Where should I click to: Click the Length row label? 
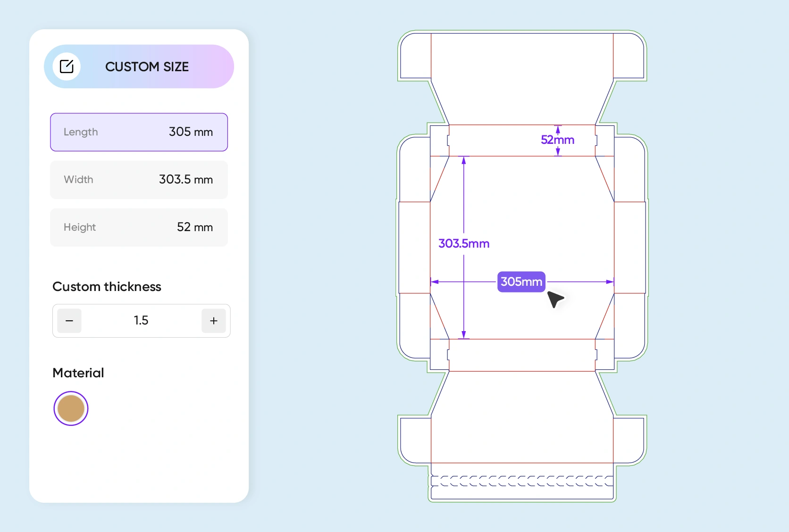[80, 132]
